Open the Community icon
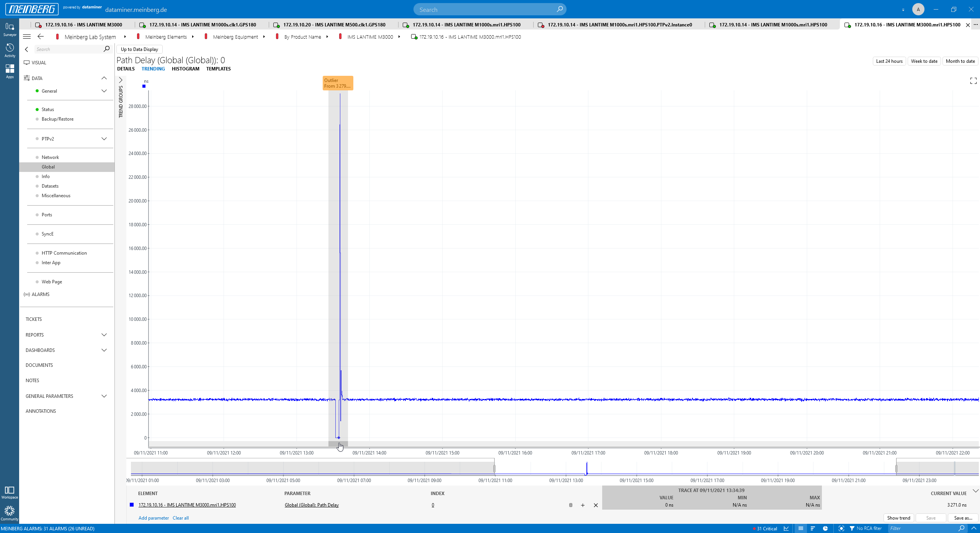Image resolution: width=980 pixels, height=533 pixels. (10, 513)
